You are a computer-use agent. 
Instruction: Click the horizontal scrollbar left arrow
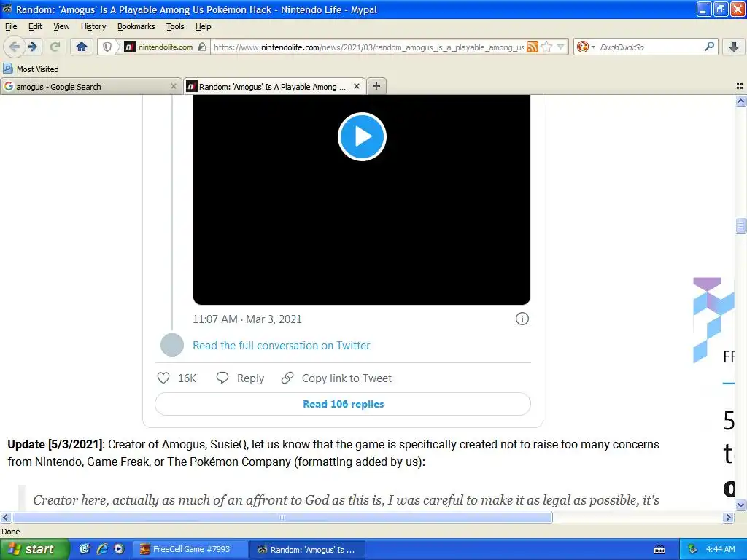[5, 517]
